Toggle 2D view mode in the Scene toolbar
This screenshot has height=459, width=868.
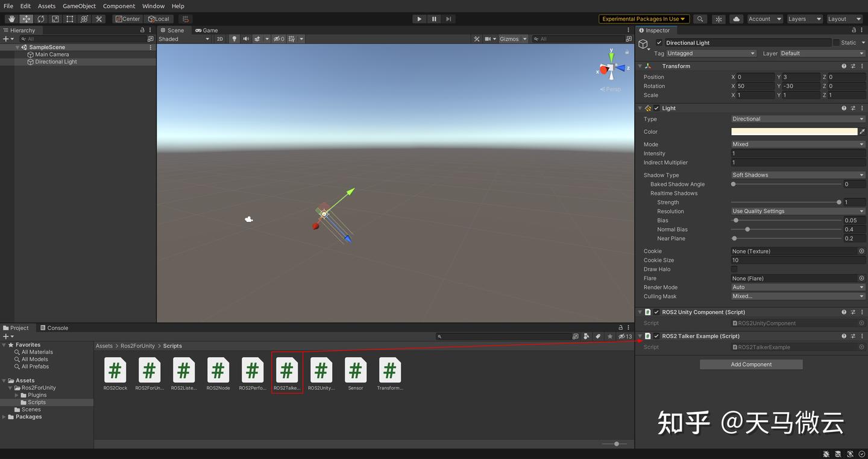point(219,39)
